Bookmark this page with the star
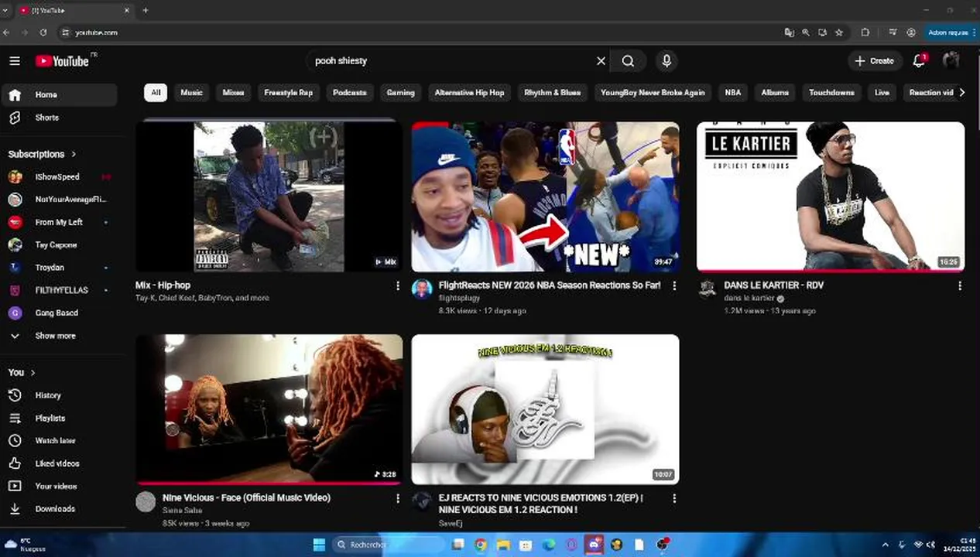Screen dimensions: 980x557 tap(839, 32)
